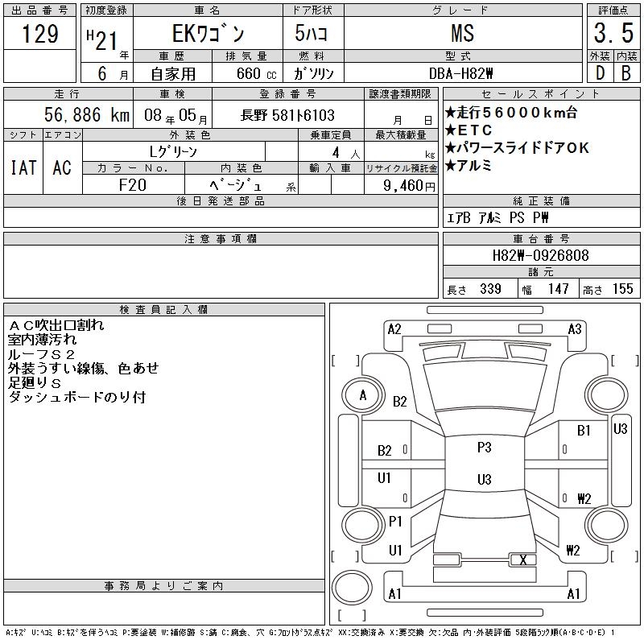Select exterior grade D under 外装
The image size is (644, 644).
click(600, 73)
